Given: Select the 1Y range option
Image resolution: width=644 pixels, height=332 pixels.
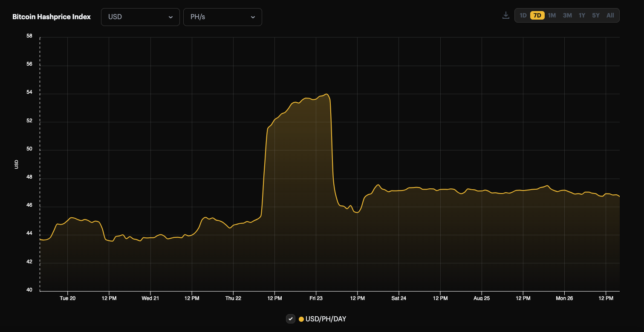Looking at the screenshot, I should (582, 15).
